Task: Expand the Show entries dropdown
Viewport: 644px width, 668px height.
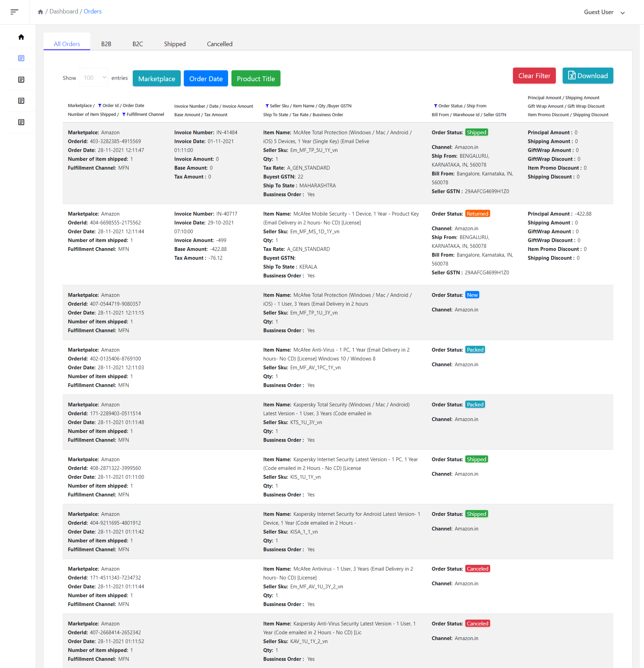Action: 94,78
